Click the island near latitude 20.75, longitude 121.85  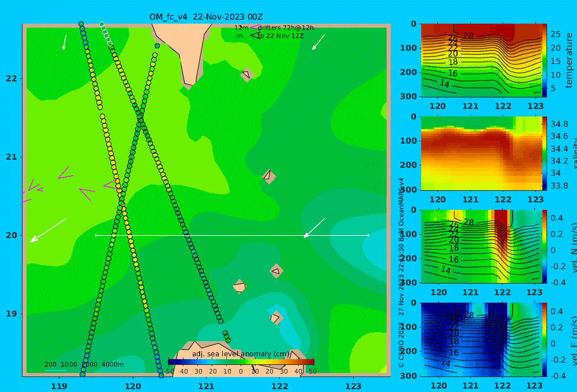[x=269, y=176]
